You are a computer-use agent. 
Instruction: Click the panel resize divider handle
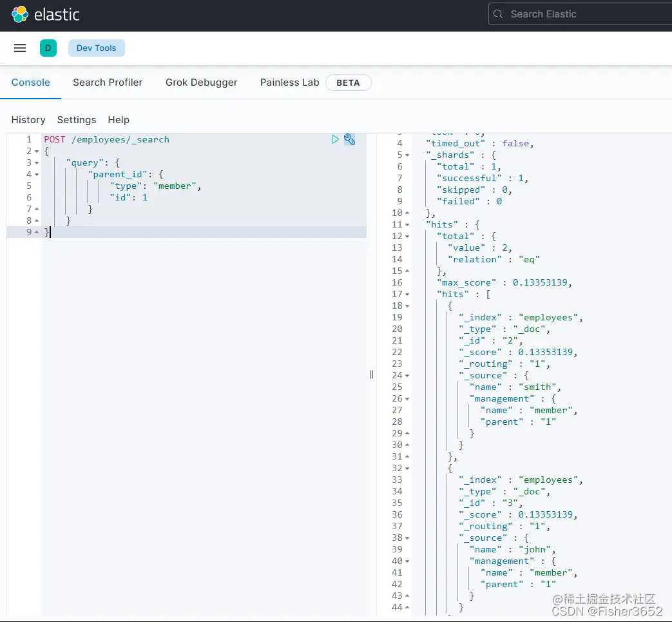[x=371, y=374]
